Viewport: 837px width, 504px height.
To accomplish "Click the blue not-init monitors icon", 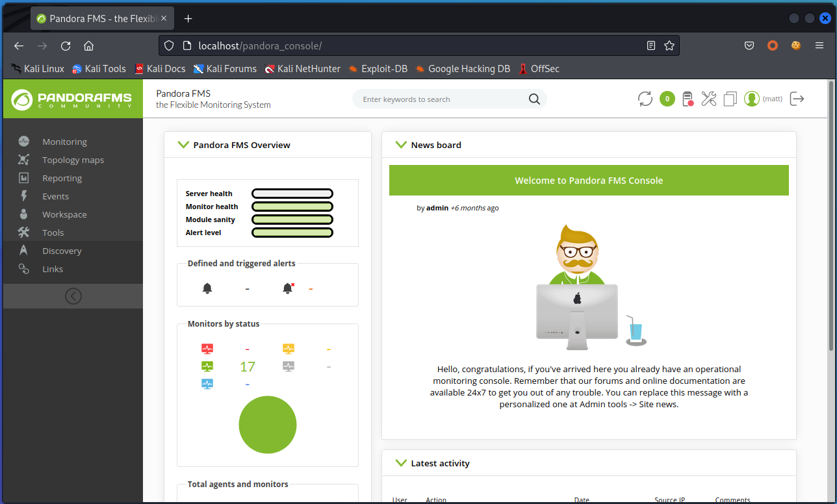I will [207, 384].
